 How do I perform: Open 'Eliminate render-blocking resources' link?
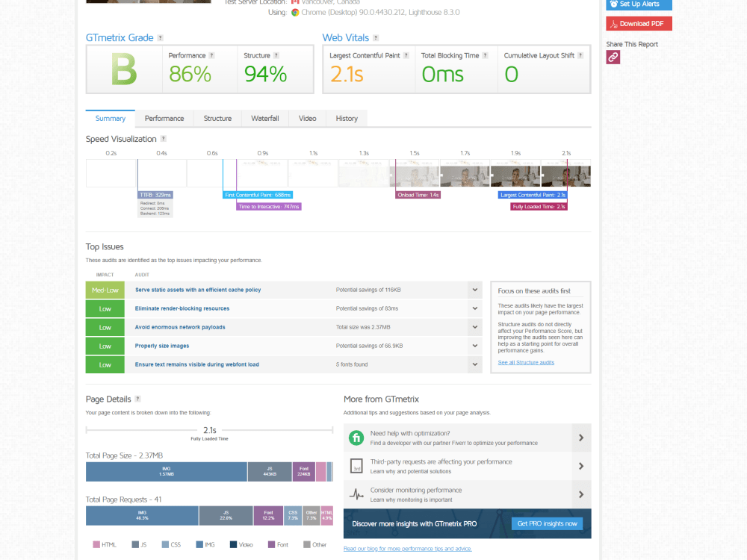[182, 308]
